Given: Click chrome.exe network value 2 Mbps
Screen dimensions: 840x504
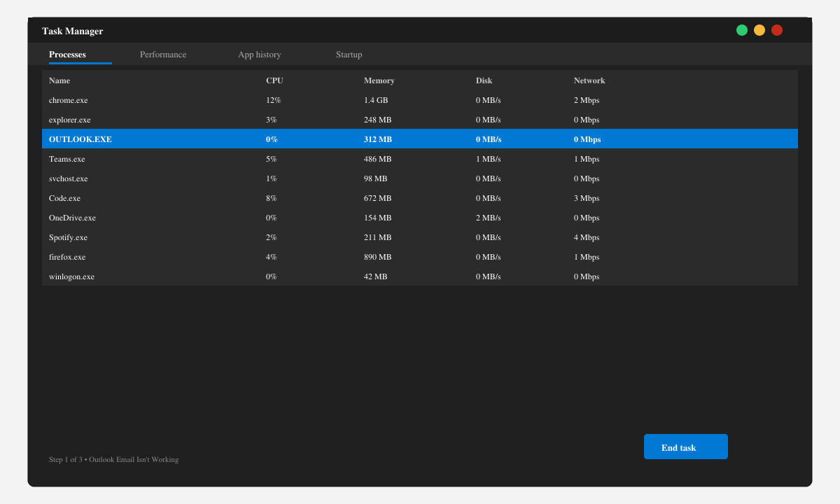Looking at the screenshot, I should pos(587,100).
